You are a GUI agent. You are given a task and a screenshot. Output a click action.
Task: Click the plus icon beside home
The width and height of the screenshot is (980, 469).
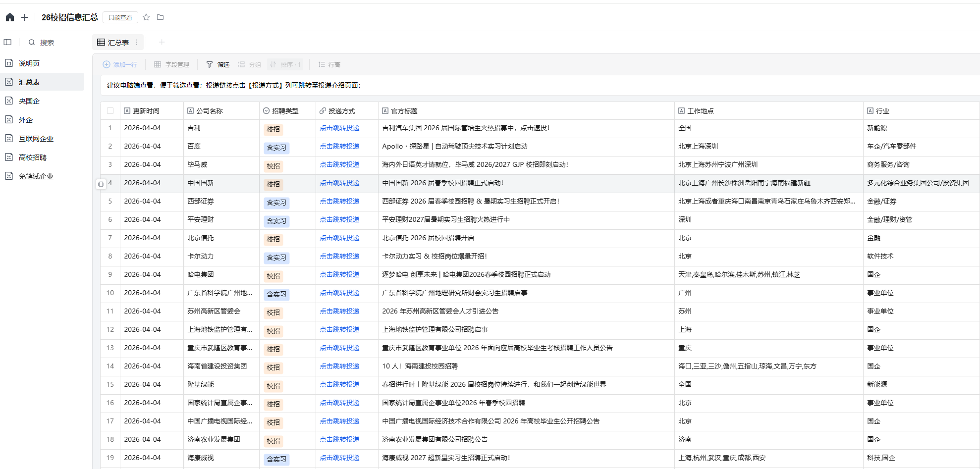pyautogui.click(x=25, y=17)
